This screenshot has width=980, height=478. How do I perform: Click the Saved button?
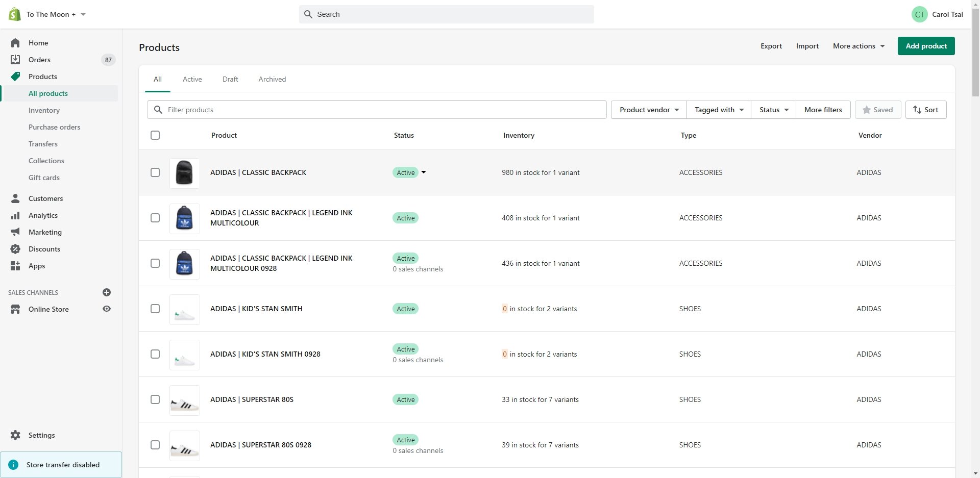click(878, 110)
